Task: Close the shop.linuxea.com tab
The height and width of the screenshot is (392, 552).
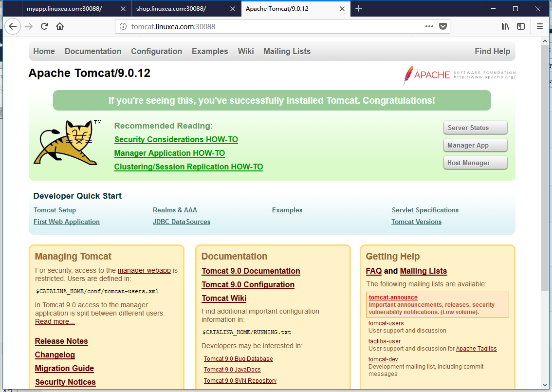Action: (233, 9)
